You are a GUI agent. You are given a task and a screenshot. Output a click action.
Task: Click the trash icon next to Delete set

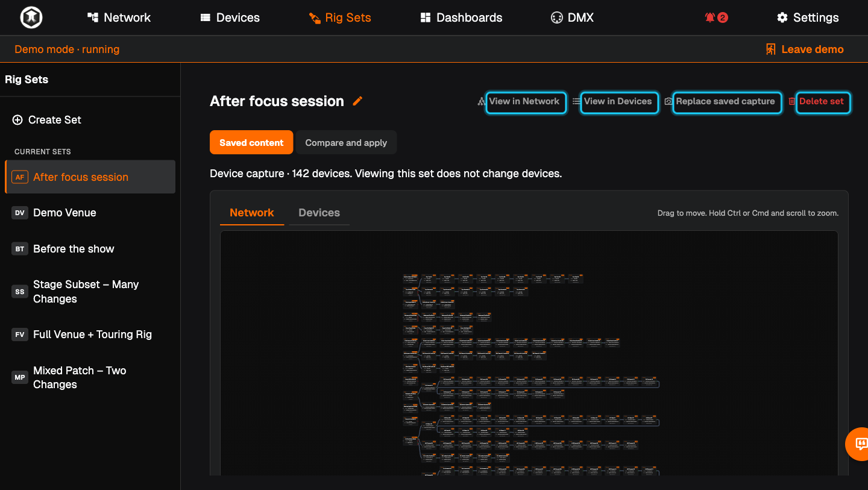click(792, 101)
